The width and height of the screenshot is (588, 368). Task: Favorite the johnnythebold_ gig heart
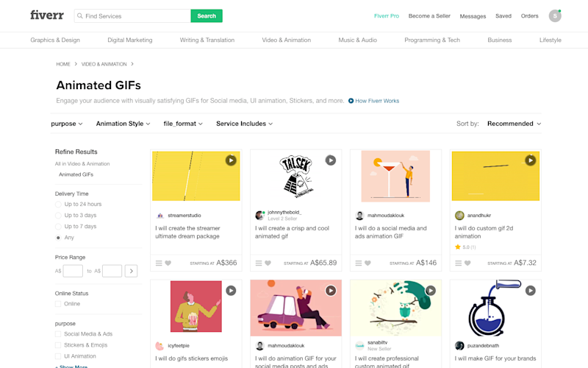pyautogui.click(x=268, y=263)
